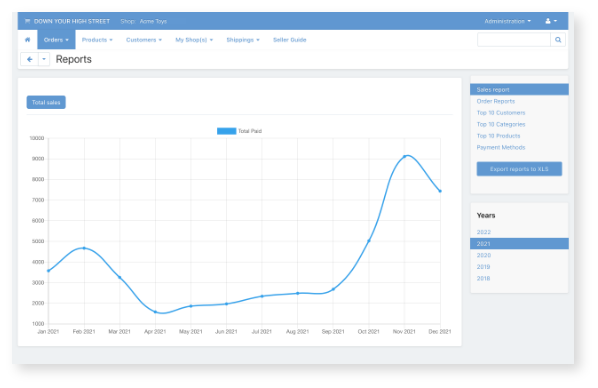Click the search magnifier icon button
Screen dimensions: 598x388
point(558,40)
